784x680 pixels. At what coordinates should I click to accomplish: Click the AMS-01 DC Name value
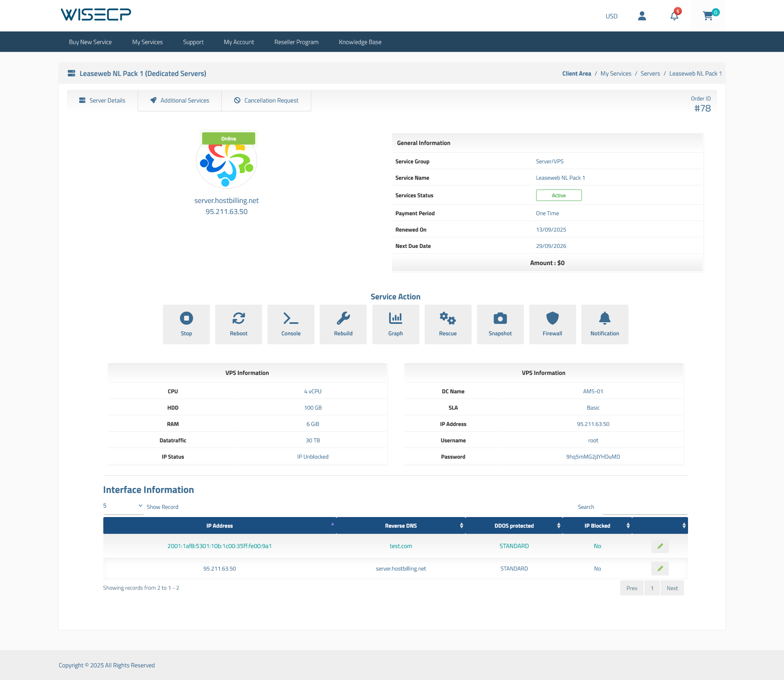pyautogui.click(x=593, y=391)
